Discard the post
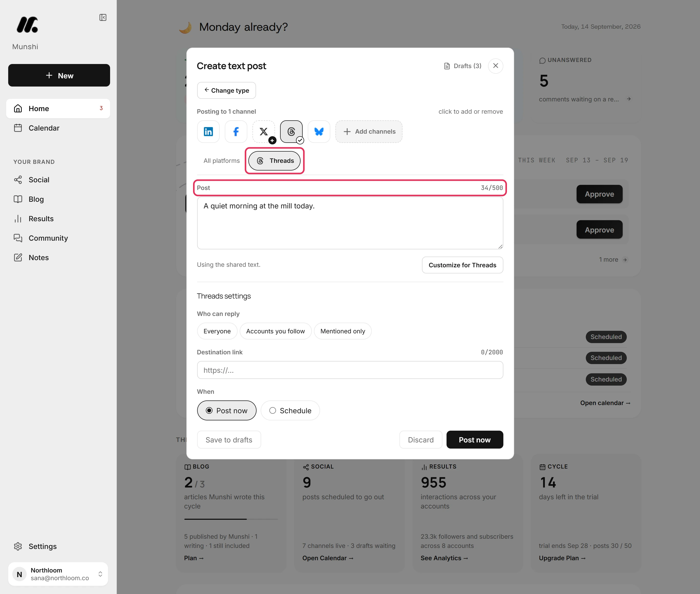This screenshot has width=700, height=594. (x=421, y=440)
